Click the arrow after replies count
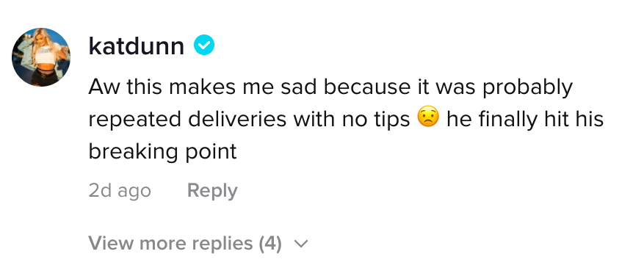 pyautogui.click(x=301, y=244)
